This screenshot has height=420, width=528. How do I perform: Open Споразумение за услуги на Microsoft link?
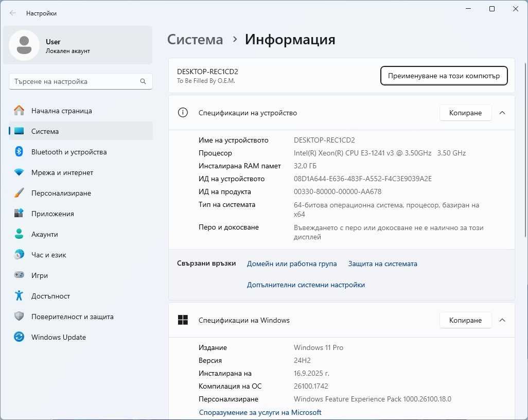(x=260, y=412)
